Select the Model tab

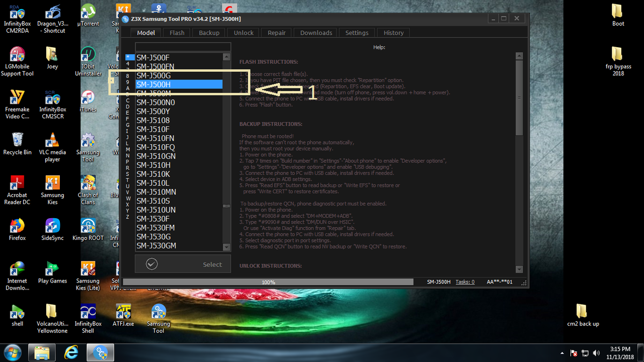coord(146,33)
